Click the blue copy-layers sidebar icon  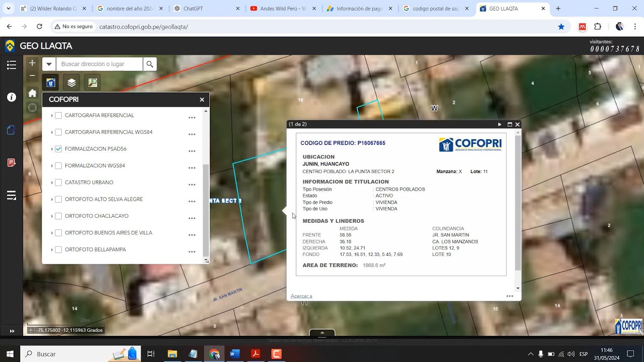(12, 130)
